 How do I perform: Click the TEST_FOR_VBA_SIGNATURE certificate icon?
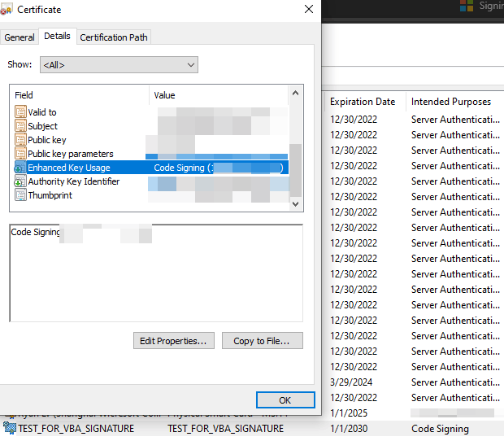(9, 429)
